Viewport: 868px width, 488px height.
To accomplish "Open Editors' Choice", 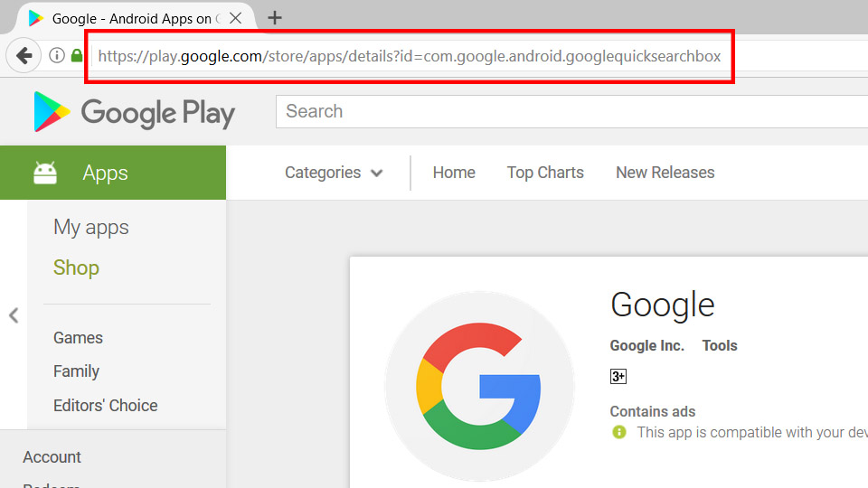I will pyautogui.click(x=105, y=406).
